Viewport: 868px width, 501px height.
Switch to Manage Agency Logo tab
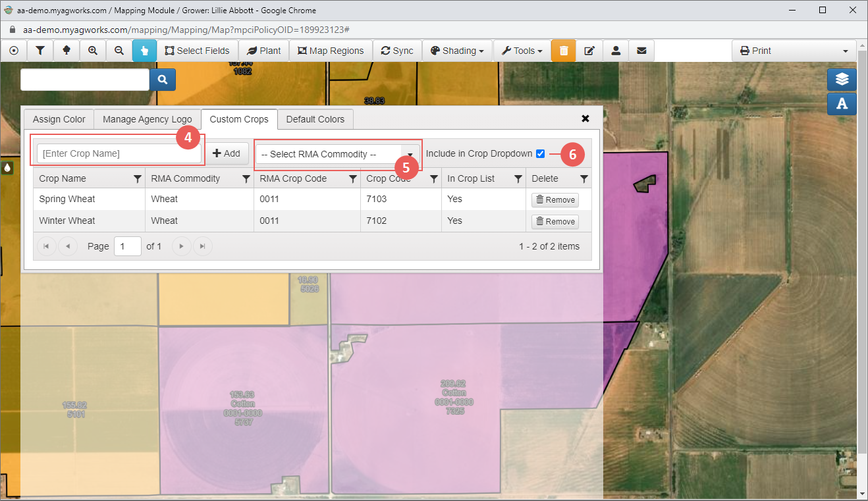(x=148, y=119)
